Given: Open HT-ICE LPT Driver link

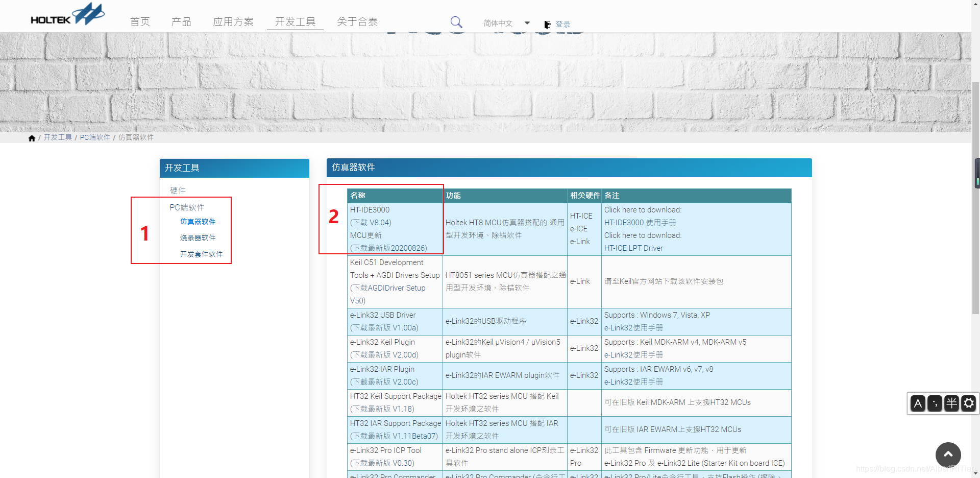Looking at the screenshot, I should click(633, 248).
